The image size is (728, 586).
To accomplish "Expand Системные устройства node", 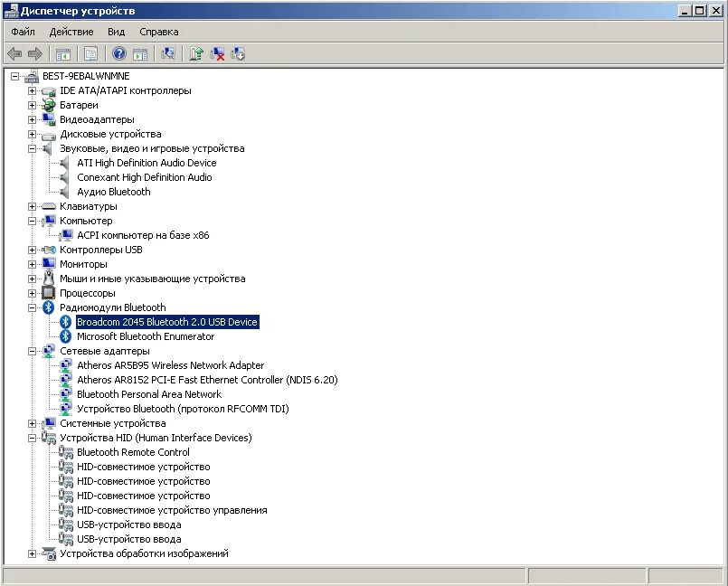I will click(x=32, y=423).
